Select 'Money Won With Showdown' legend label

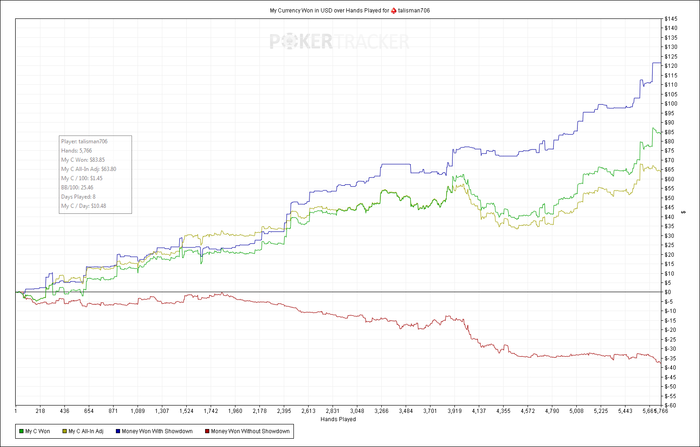tap(157, 431)
